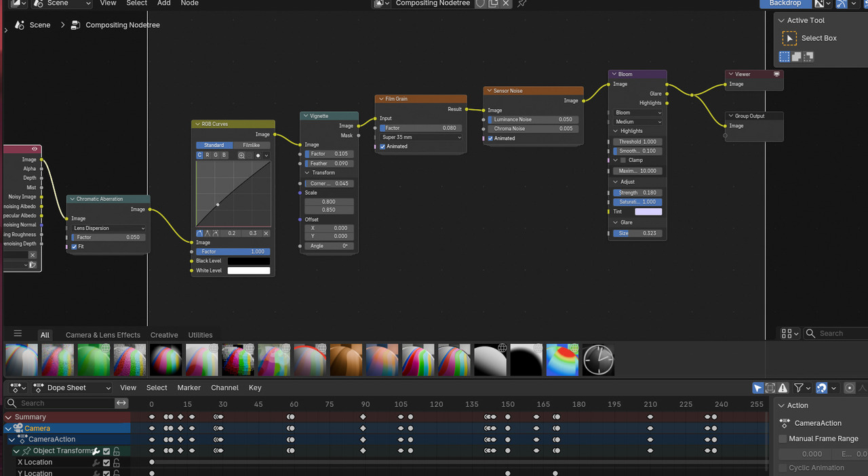Viewport: 868px width, 476px height.
Task: Click the Backdrop button
Action: click(785, 3)
